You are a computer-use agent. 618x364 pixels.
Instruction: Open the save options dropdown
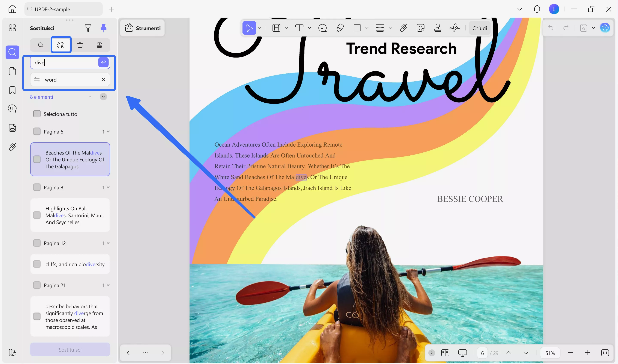[x=594, y=28]
